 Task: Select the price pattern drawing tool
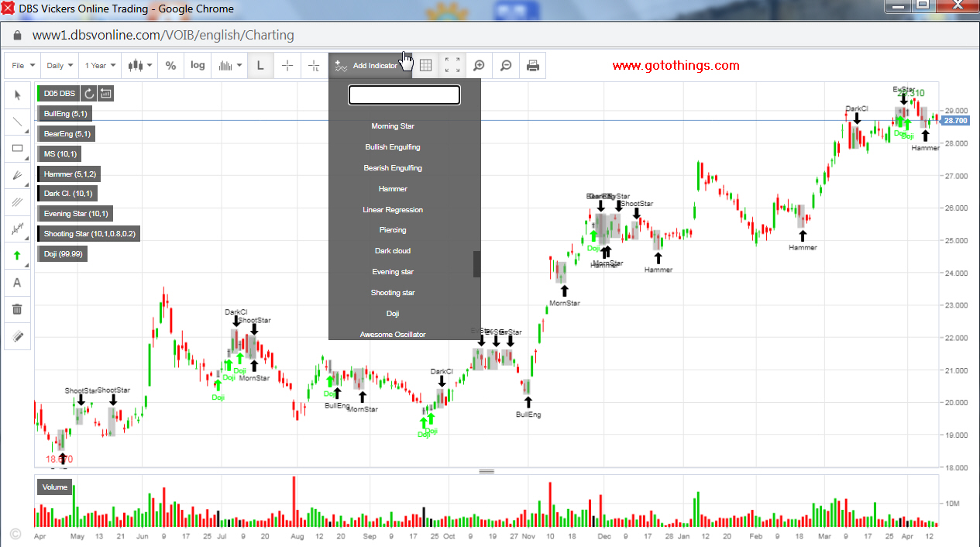click(17, 229)
